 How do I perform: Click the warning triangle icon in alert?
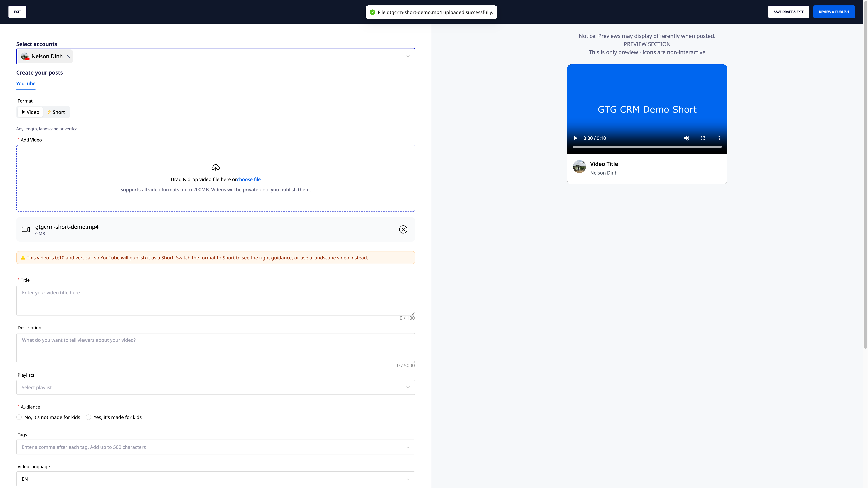tap(23, 258)
